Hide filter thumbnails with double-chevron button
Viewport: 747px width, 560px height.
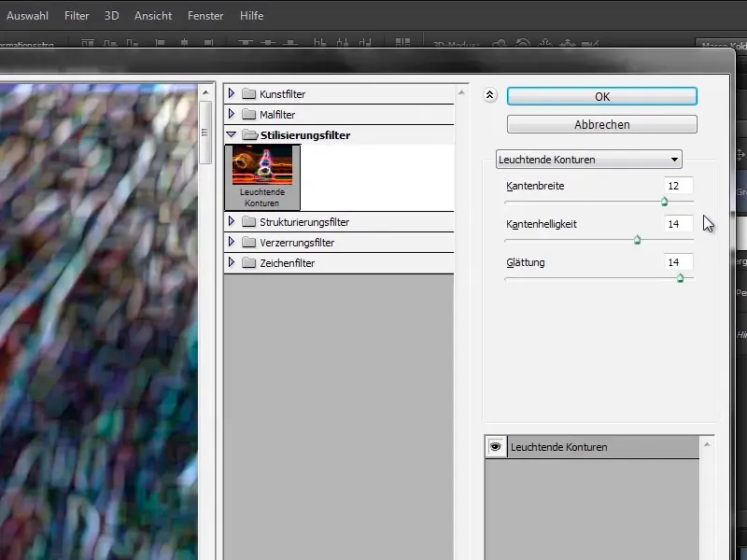[x=489, y=95]
